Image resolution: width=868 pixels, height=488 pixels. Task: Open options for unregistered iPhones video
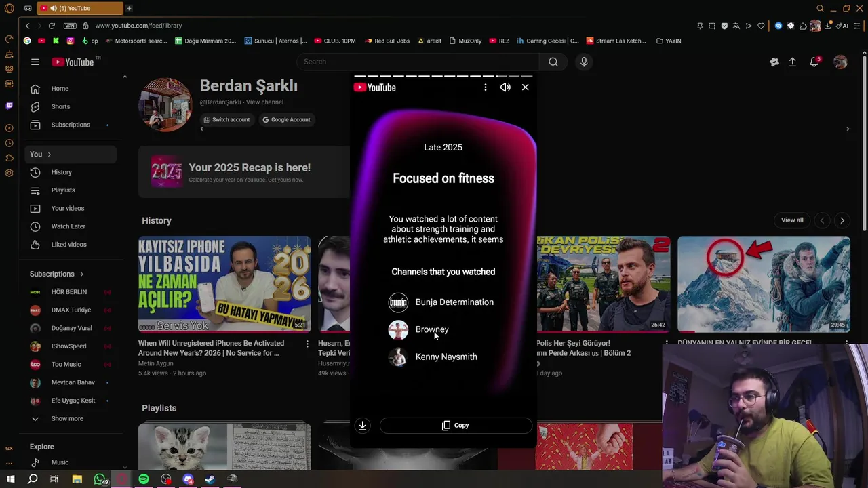point(307,344)
